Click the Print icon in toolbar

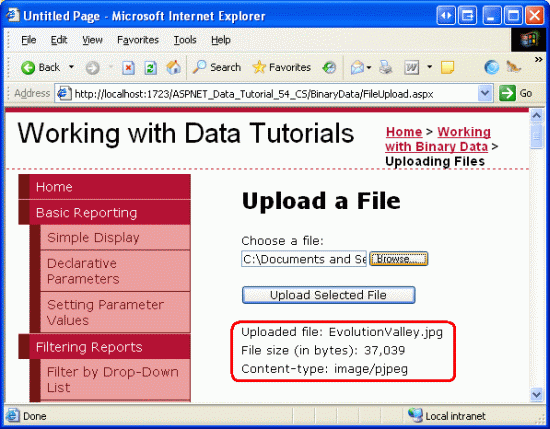click(385, 67)
